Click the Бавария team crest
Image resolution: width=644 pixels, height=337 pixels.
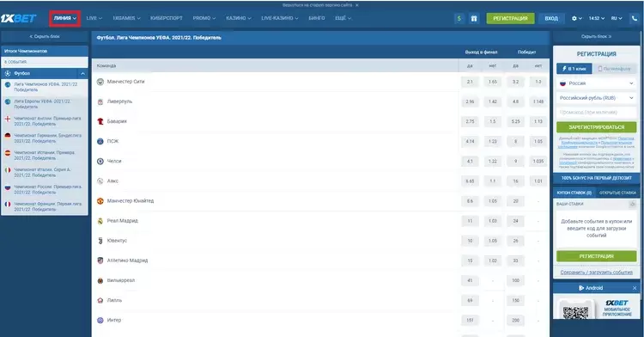100,121
